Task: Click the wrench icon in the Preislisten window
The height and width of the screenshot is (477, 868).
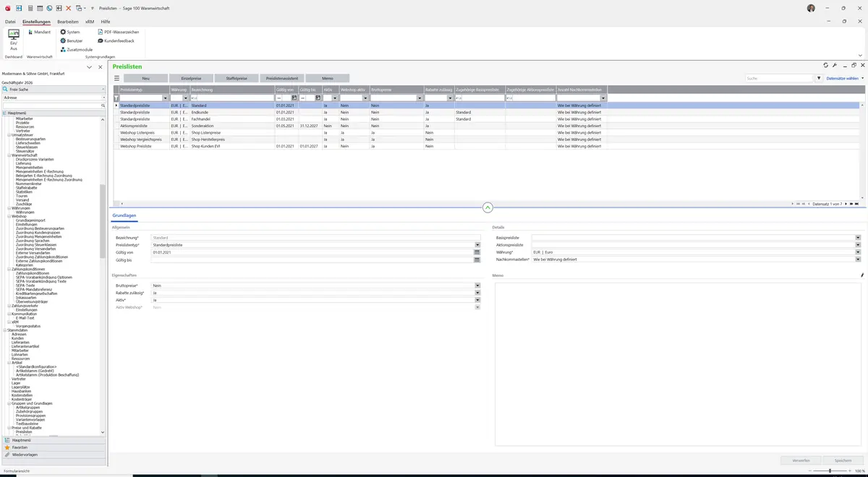Action: tap(835, 65)
